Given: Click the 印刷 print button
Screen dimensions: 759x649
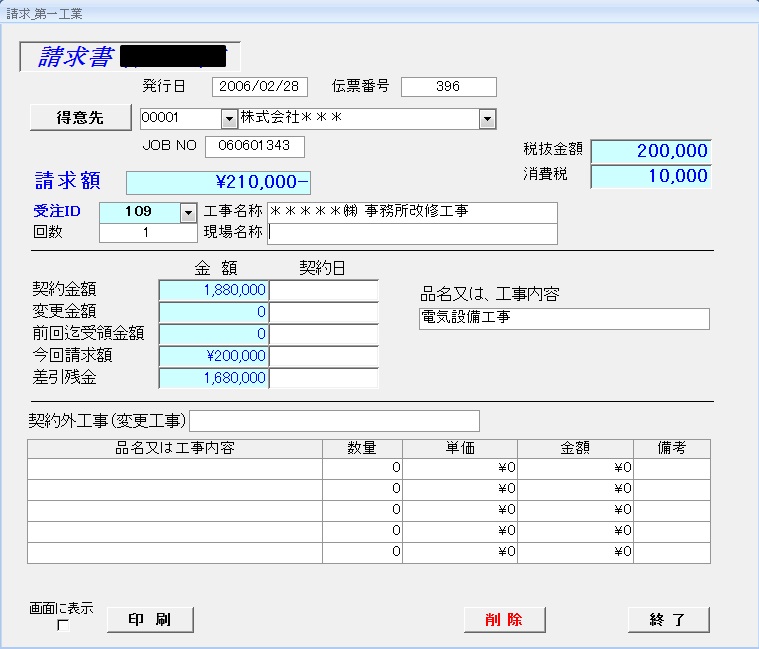Looking at the screenshot, I should coord(150,620).
